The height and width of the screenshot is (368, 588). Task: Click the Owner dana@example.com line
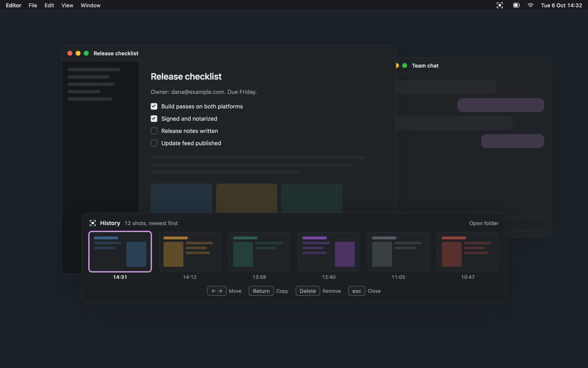point(204,92)
